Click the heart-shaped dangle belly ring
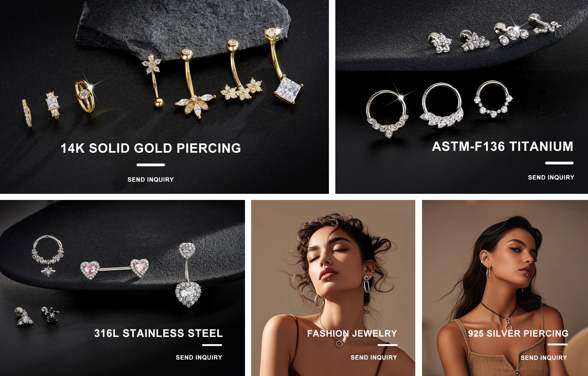This screenshot has width=588, height=376. (x=187, y=275)
